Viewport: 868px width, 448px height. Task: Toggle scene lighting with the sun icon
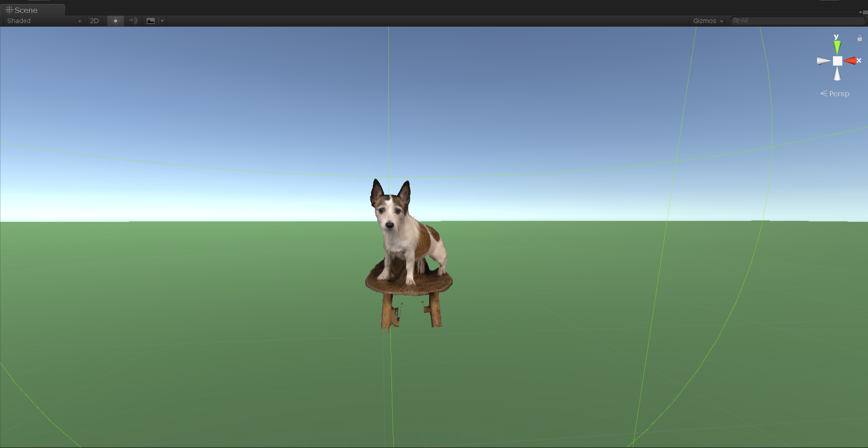[x=115, y=21]
